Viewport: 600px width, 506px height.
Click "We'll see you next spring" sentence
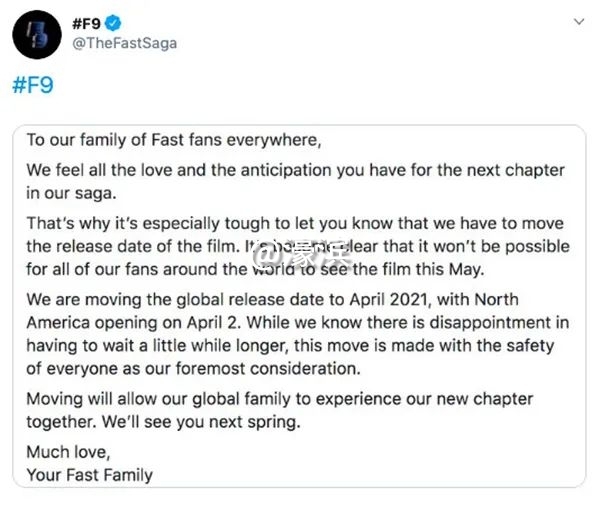178,421
